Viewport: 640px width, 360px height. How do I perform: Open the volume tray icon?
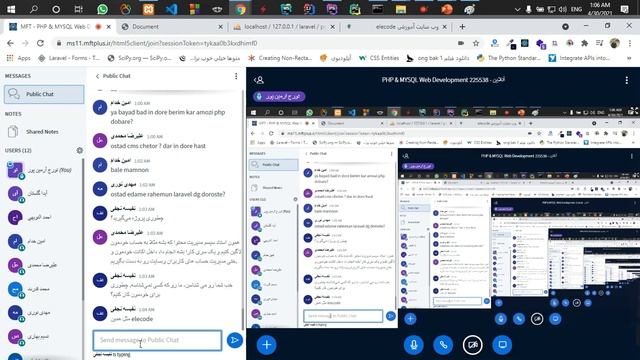[x=563, y=9]
